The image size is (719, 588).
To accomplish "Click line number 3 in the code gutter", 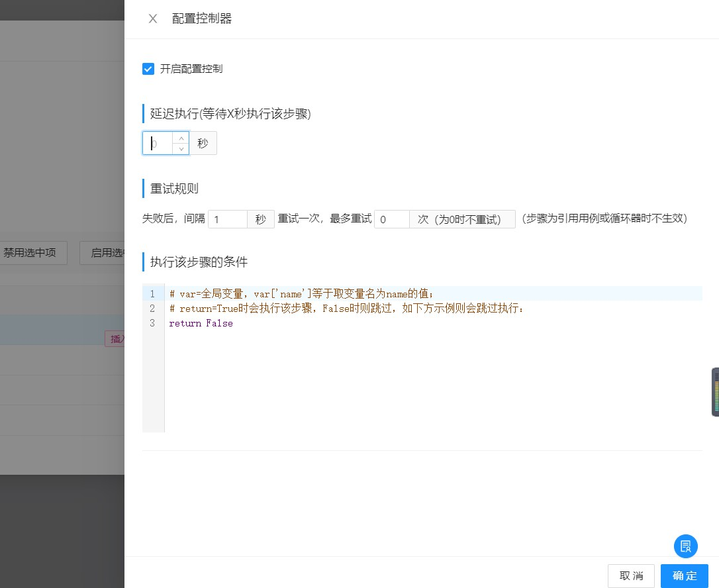I will (152, 323).
